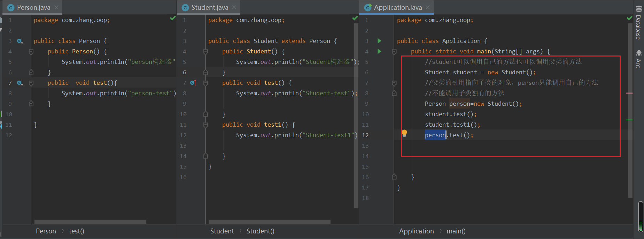644x239 pixels.
Task: Collapse the Student() constructor fold marker
Action: click(x=205, y=52)
